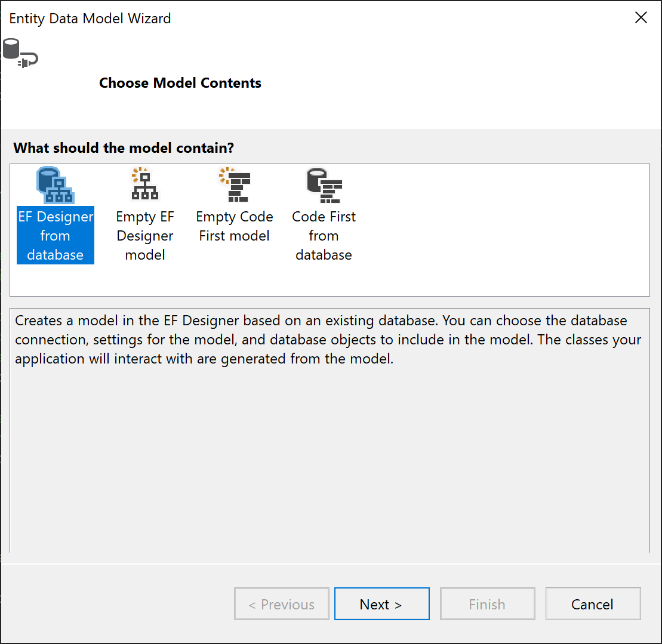
Task: Click the highlighted EF Designer from database label
Action: click(x=55, y=235)
